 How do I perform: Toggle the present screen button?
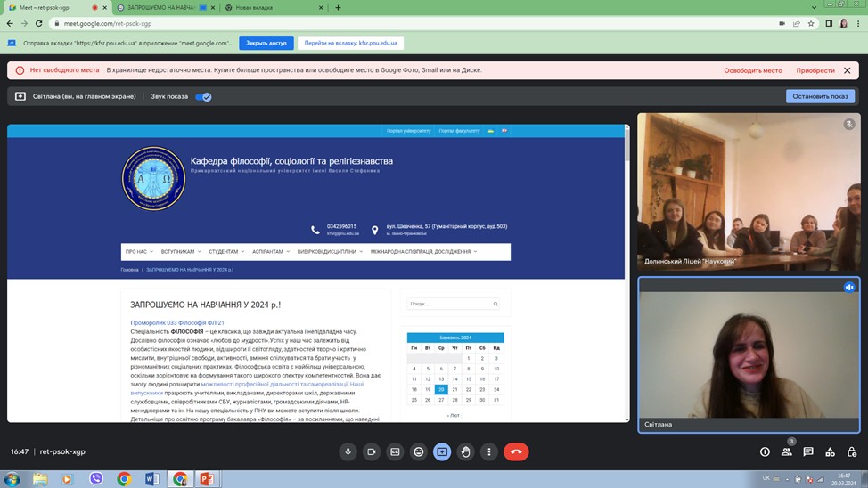[442, 451]
